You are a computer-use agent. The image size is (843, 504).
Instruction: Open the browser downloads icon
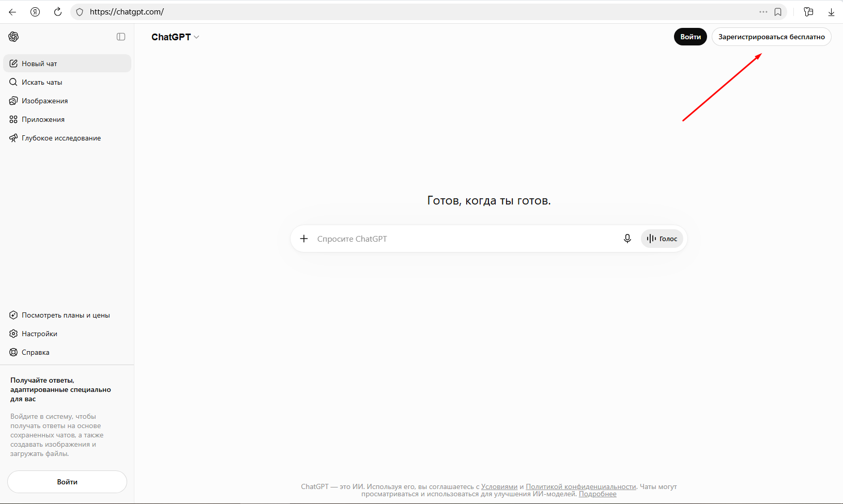(831, 12)
